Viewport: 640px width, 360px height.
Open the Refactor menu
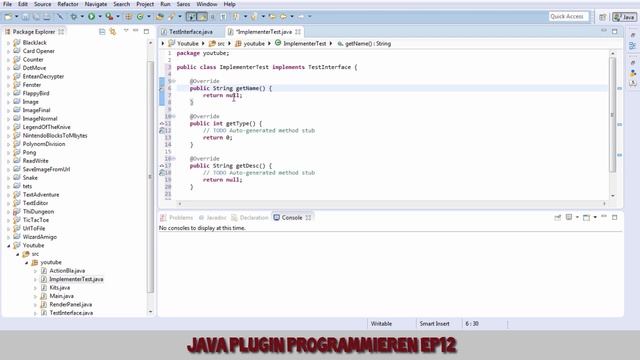pos(68,4)
